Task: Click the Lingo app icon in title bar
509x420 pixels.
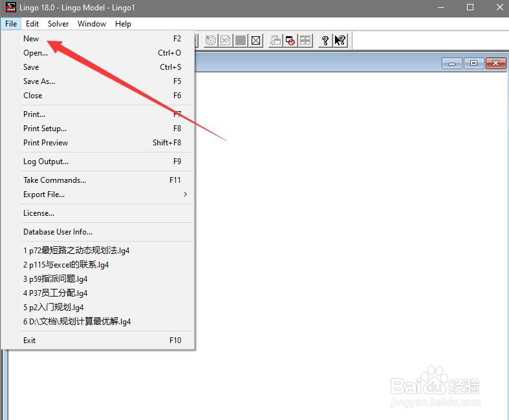Action: tap(10, 7)
